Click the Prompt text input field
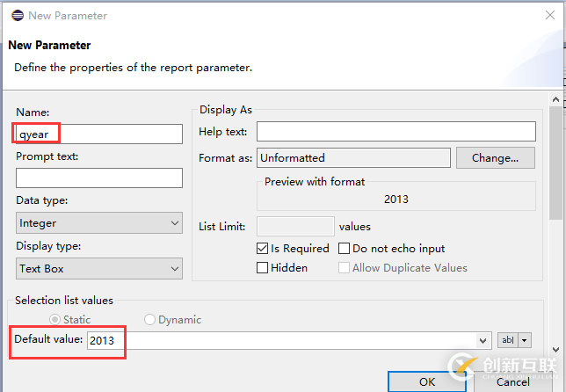 click(x=99, y=178)
